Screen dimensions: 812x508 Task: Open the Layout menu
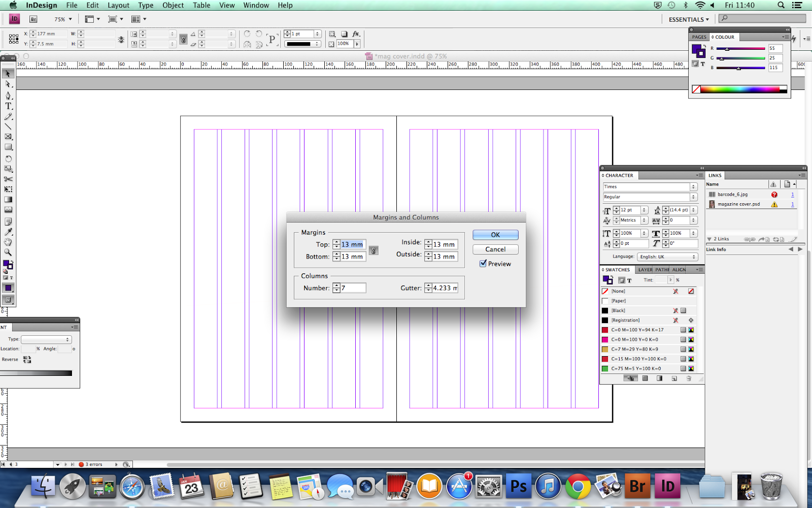(118, 5)
